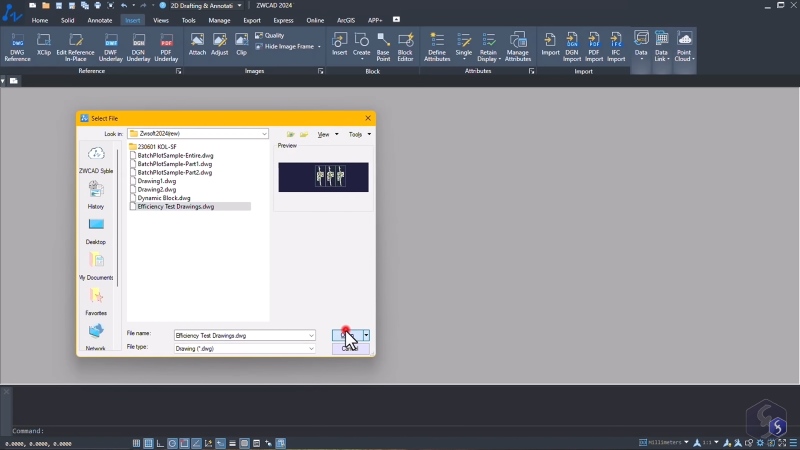
Task: Click the Define Attributes icon
Action: 437,47
